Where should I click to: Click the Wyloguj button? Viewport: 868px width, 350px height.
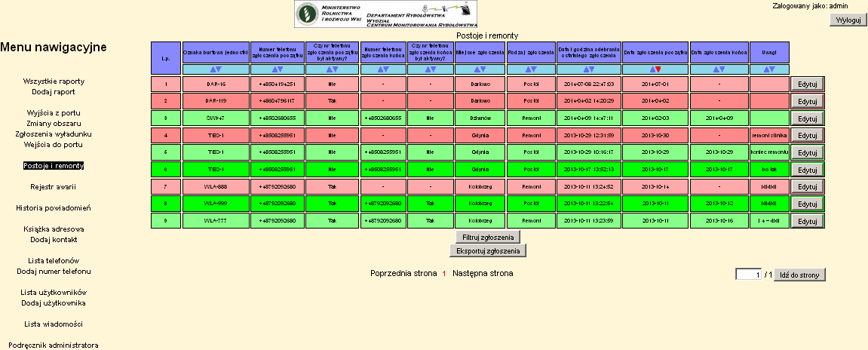[x=848, y=20]
